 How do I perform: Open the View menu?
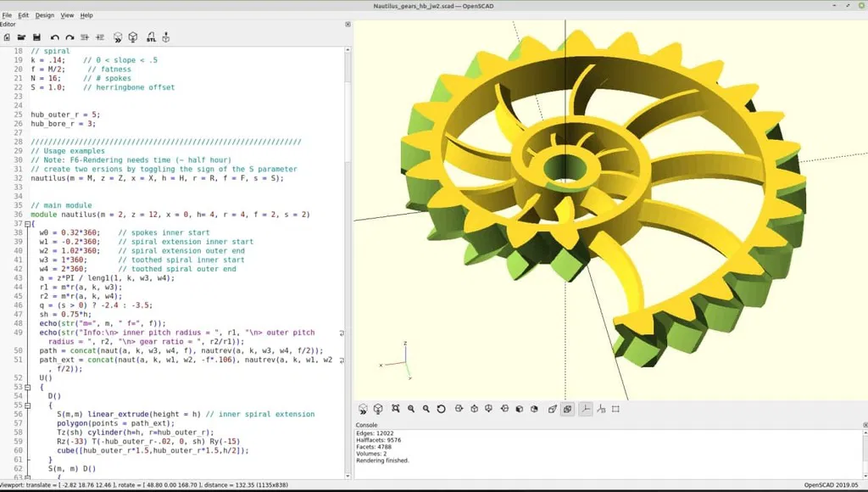point(67,14)
